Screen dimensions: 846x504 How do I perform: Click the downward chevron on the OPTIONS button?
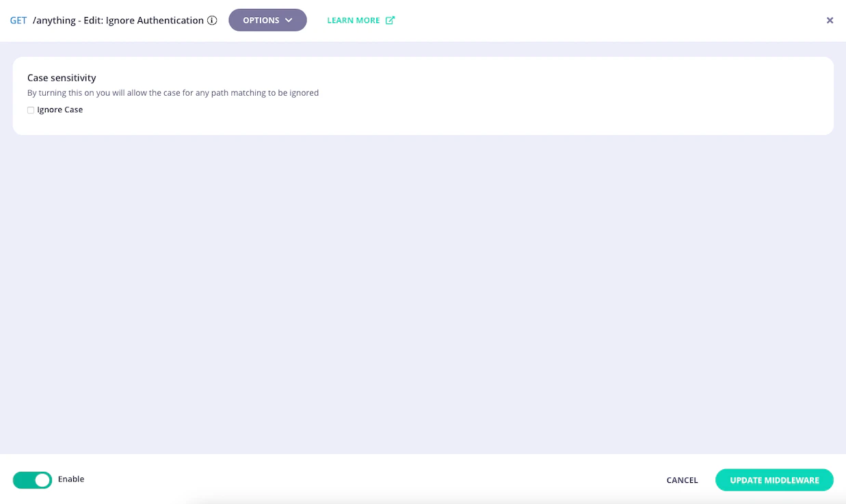287,20
